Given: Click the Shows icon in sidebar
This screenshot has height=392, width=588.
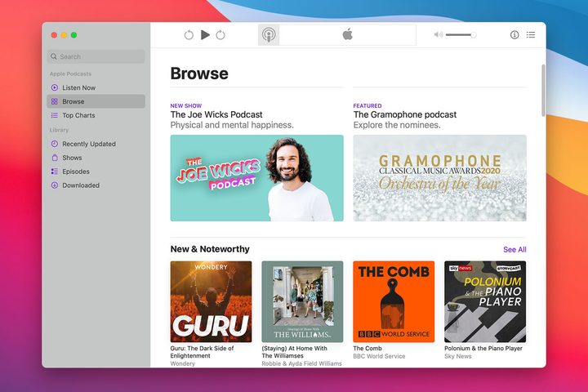Looking at the screenshot, I should tap(55, 158).
